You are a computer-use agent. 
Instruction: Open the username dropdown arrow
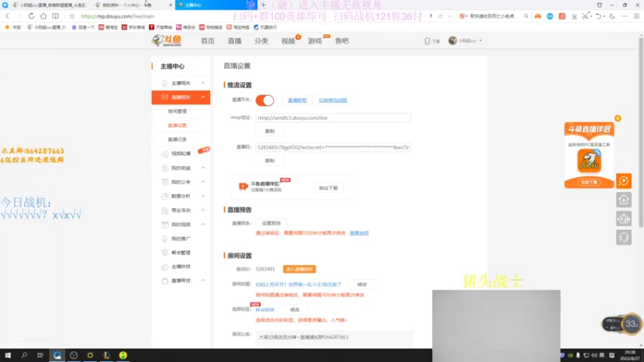(x=481, y=41)
